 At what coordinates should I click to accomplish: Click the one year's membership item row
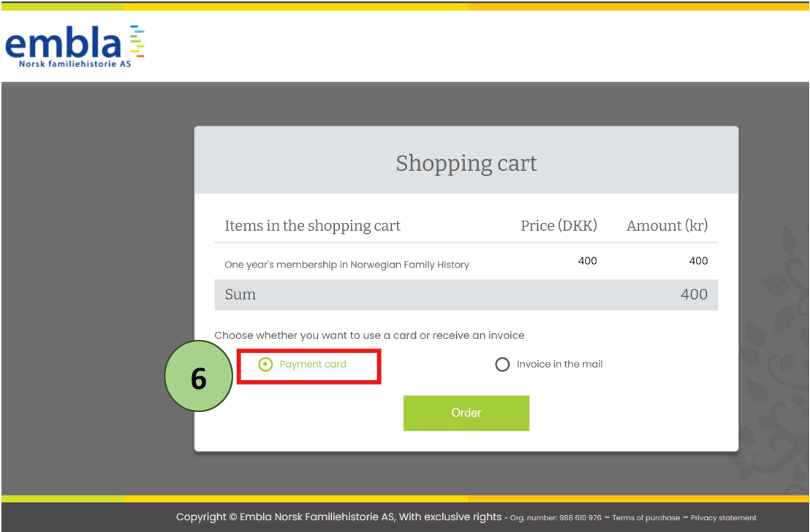(347, 265)
